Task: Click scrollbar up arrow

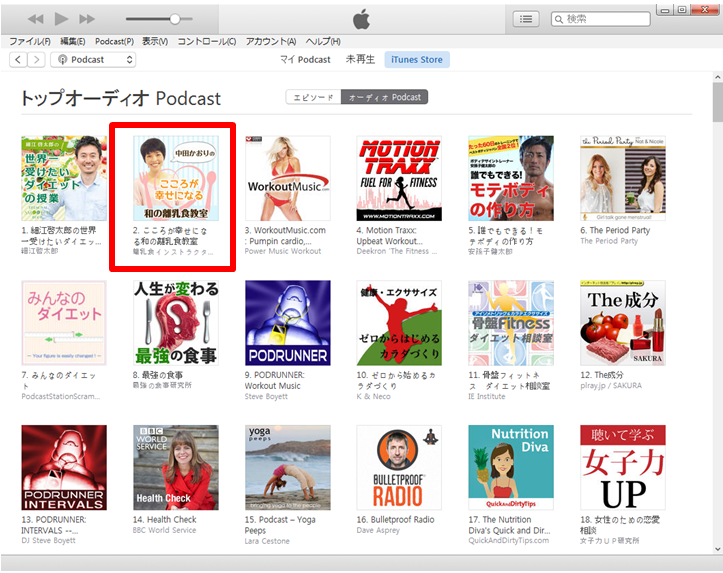Action: pos(717,77)
